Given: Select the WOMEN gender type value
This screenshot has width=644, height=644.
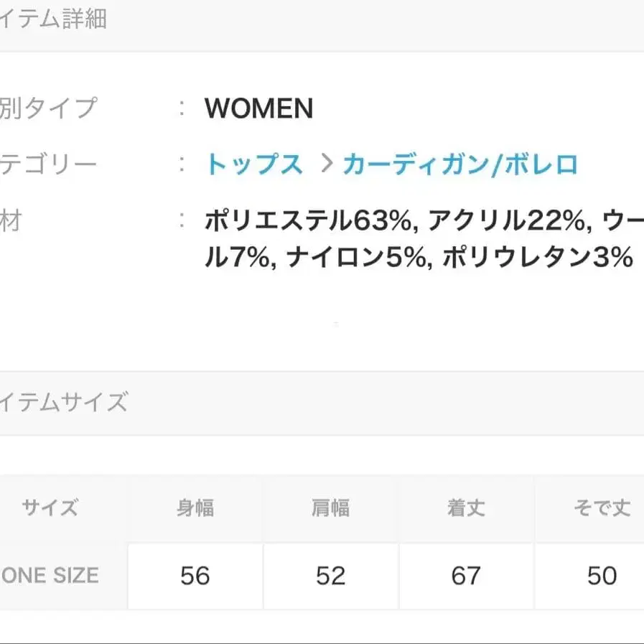Looking at the screenshot, I should pyautogui.click(x=259, y=109).
